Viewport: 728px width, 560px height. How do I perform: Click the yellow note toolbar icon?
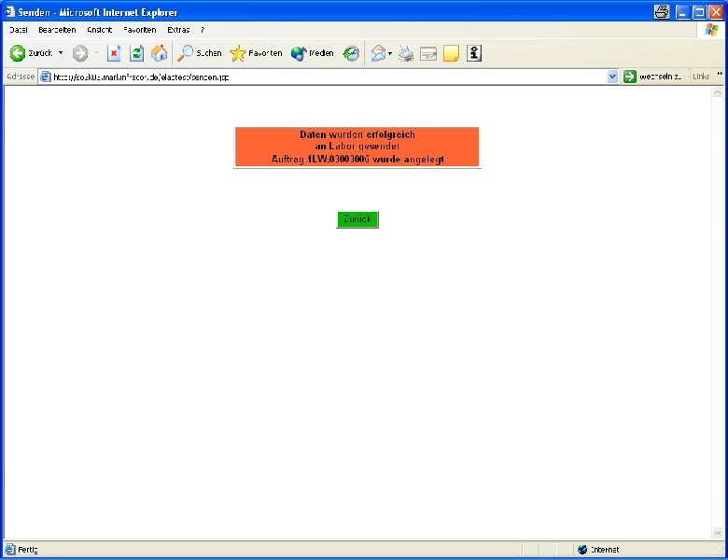point(451,53)
